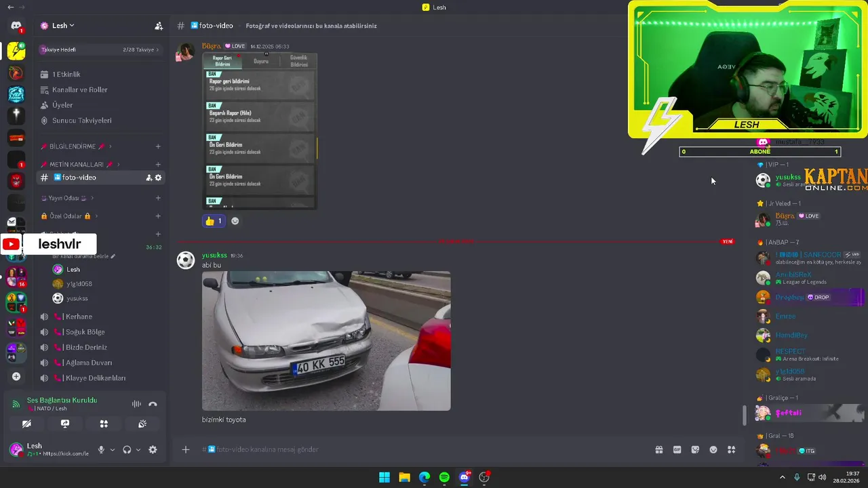Image resolution: width=868 pixels, height=488 pixels.
Task: Open Takviye Hedefi boost goal
Action: tap(100, 49)
